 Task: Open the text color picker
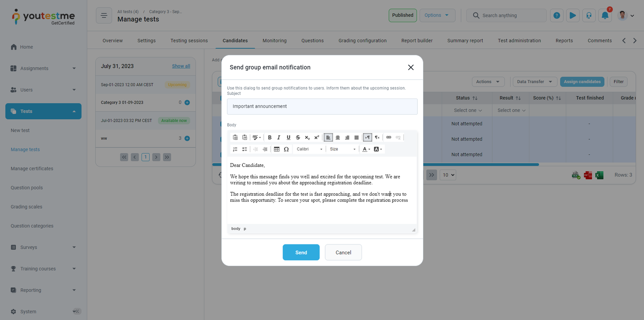click(x=366, y=149)
